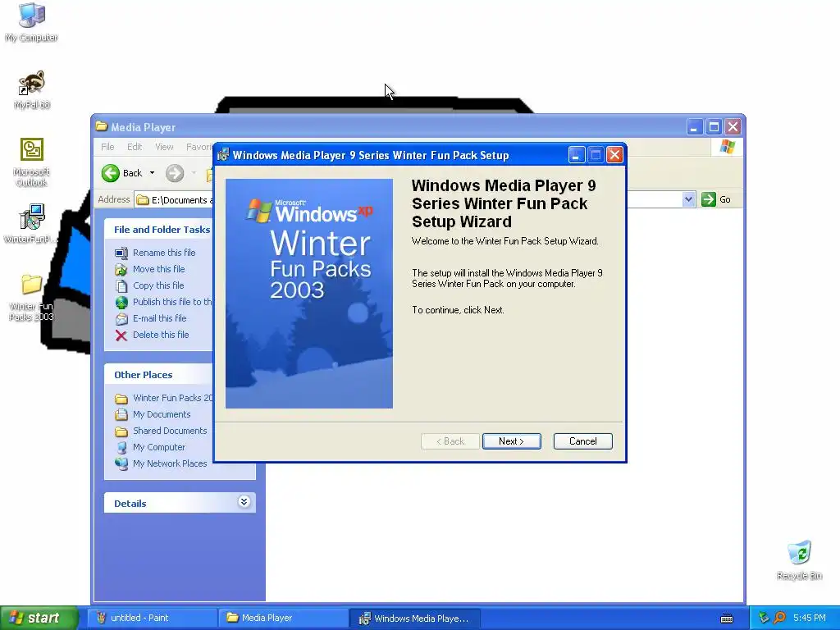This screenshot has width=840, height=630.
Task: Close the Media Player explorer window
Action: [x=733, y=127]
